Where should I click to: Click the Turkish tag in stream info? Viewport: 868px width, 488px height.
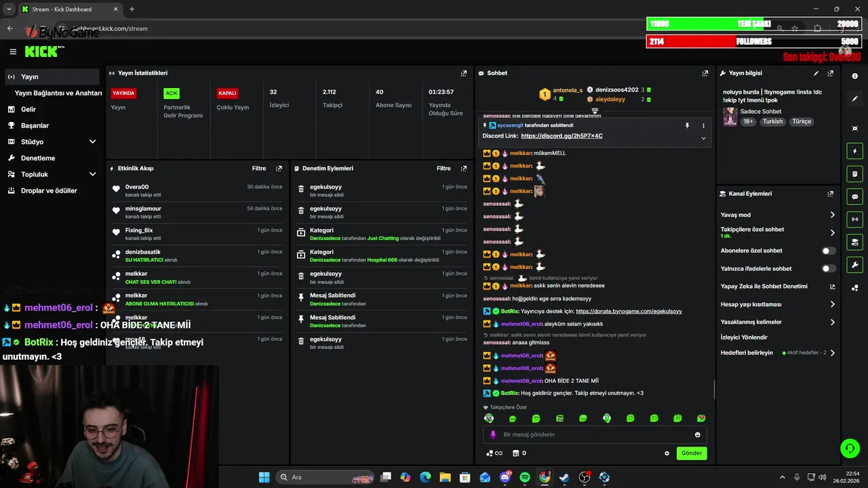[x=772, y=122]
